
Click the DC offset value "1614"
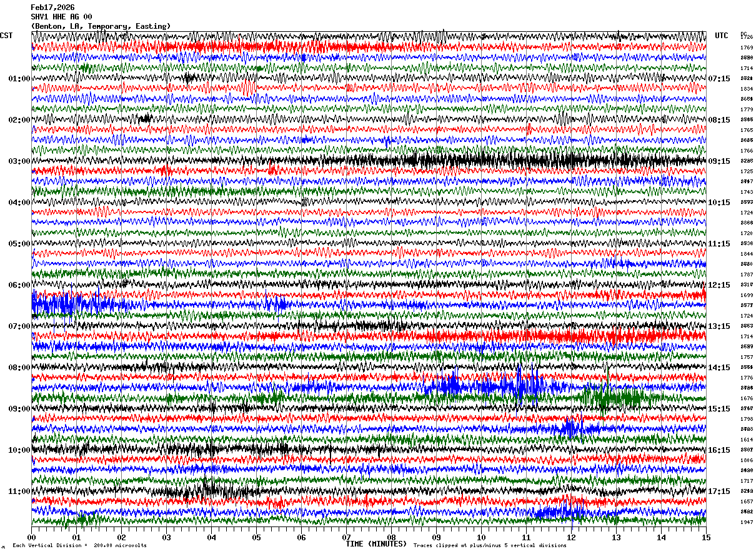point(747,440)
